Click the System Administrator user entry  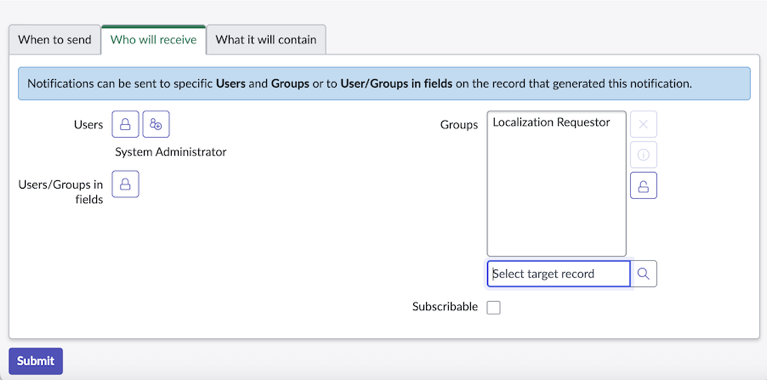point(171,152)
